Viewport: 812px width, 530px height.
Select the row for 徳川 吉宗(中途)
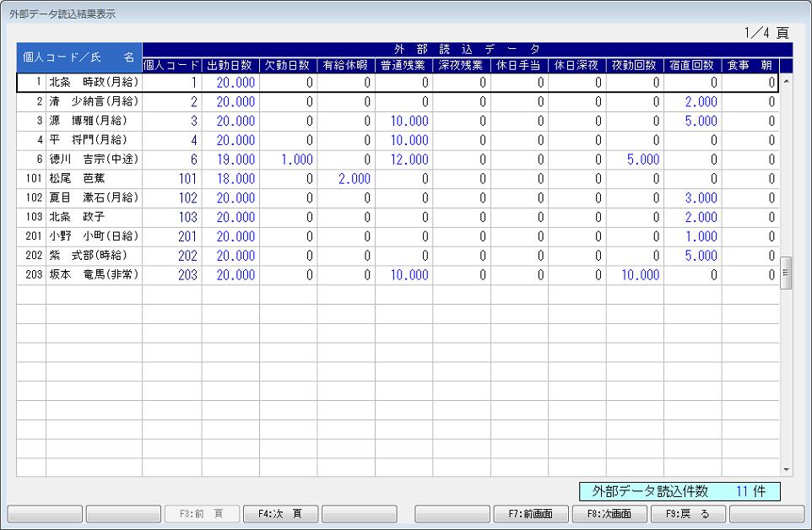point(94,160)
